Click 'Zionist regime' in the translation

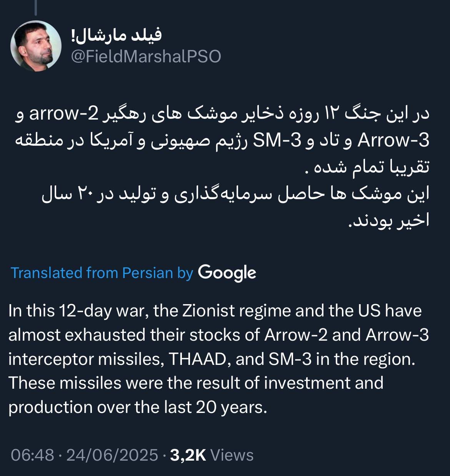[222, 311]
